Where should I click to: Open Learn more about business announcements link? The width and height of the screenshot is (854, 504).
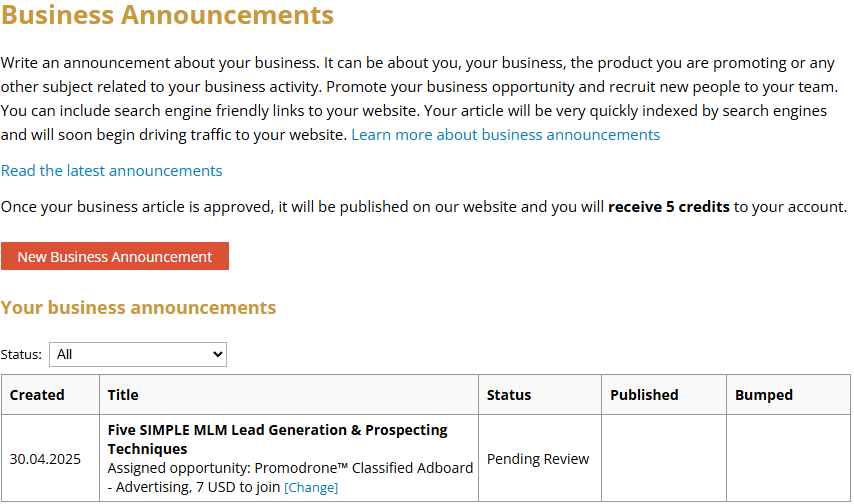click(505, 135)
